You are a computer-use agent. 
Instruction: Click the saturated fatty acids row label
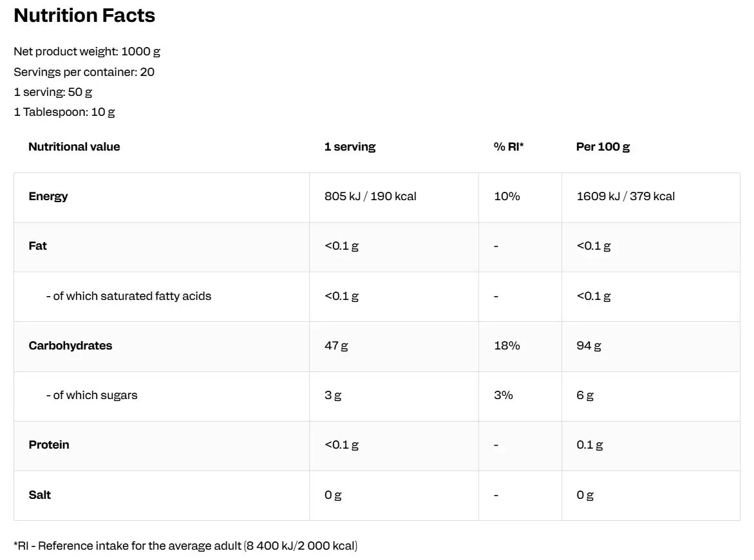click(x=129, y=296)
